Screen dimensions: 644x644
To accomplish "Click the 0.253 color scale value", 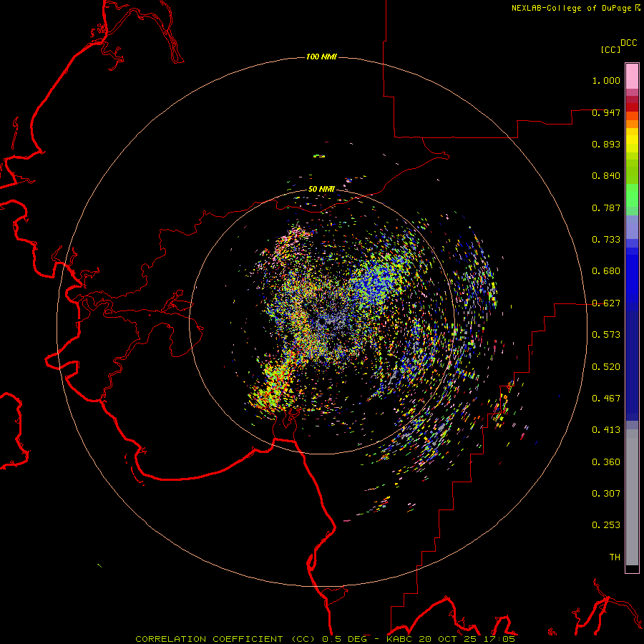I will point(606,525).
